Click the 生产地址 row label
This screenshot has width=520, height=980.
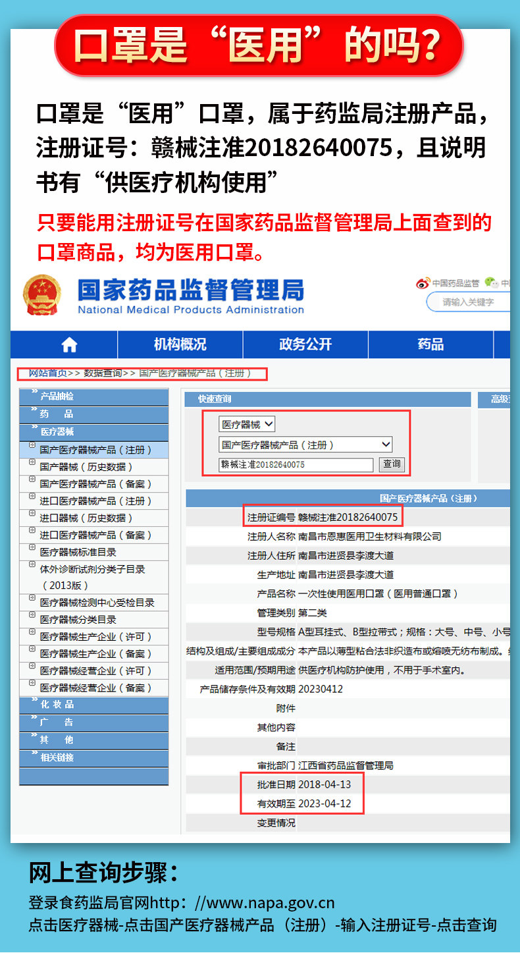276,575
